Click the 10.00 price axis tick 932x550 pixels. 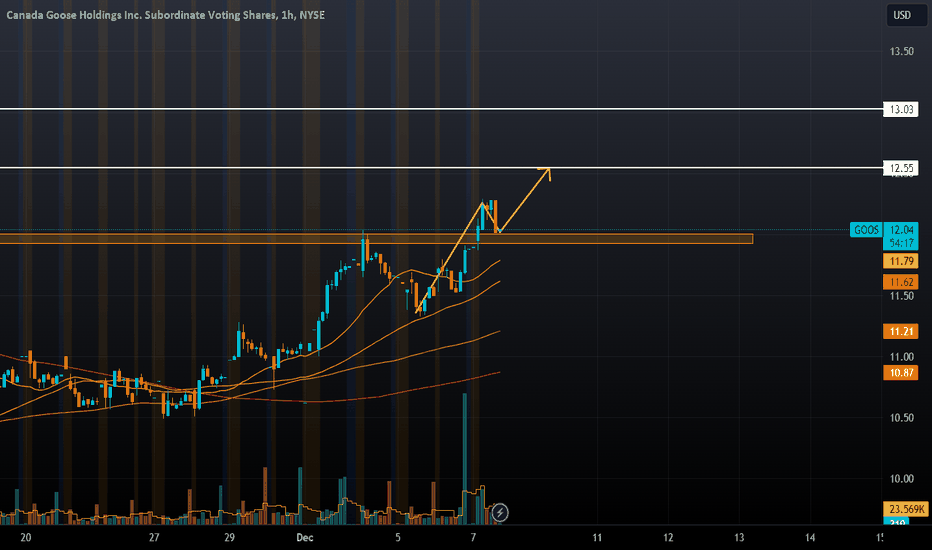(x=901, y=479)
